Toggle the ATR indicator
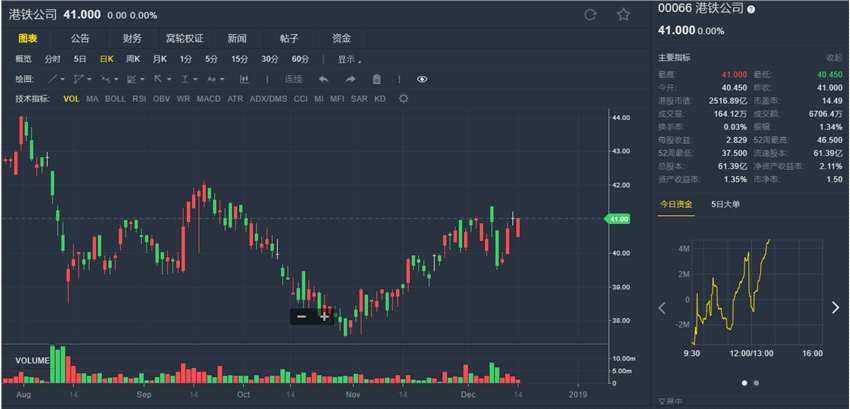Screen dimensions: 850x409 (x=235, y=99)
